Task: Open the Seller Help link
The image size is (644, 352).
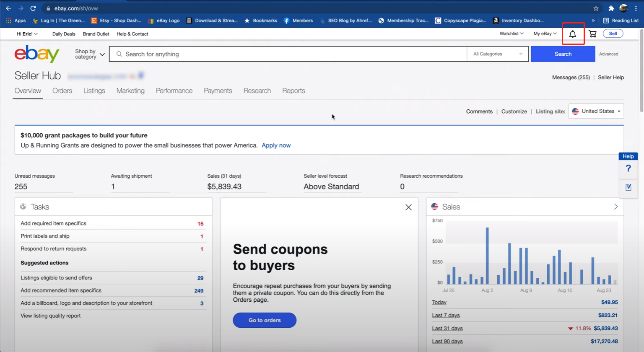Action: click(x=611, y=78)
